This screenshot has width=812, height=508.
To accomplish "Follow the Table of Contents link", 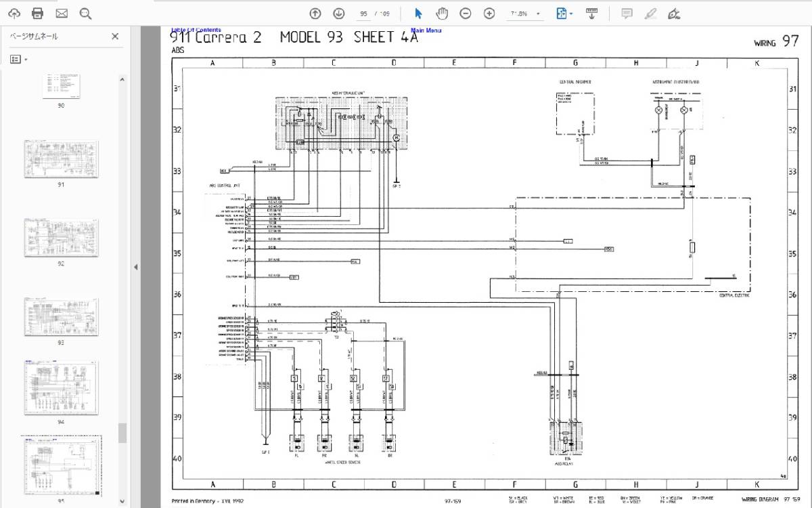I will pos(196,30).
